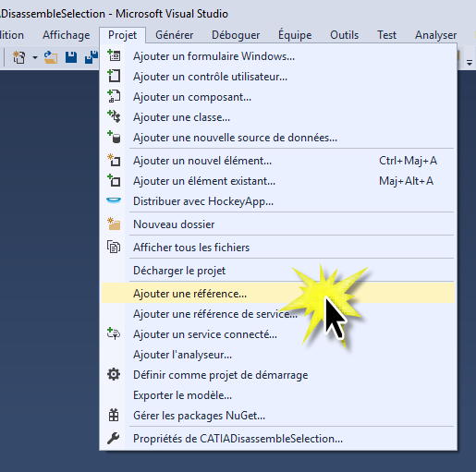Click the data source database icon
Screen dimensions: 476x472
coord(114,138)
